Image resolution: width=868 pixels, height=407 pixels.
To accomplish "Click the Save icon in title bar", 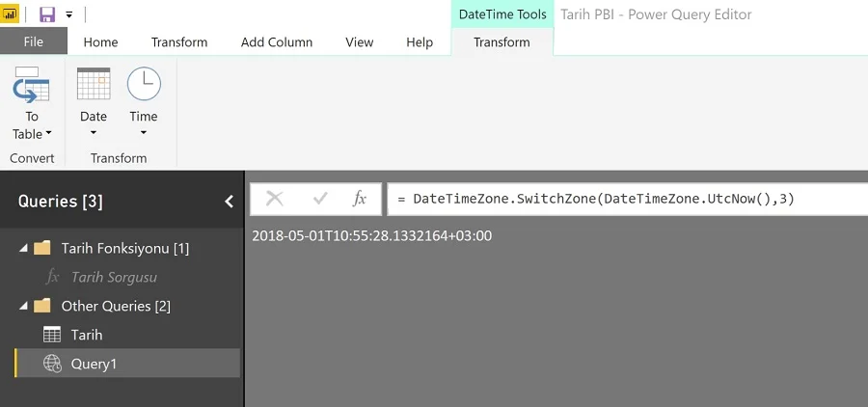I will coord(46,14).
